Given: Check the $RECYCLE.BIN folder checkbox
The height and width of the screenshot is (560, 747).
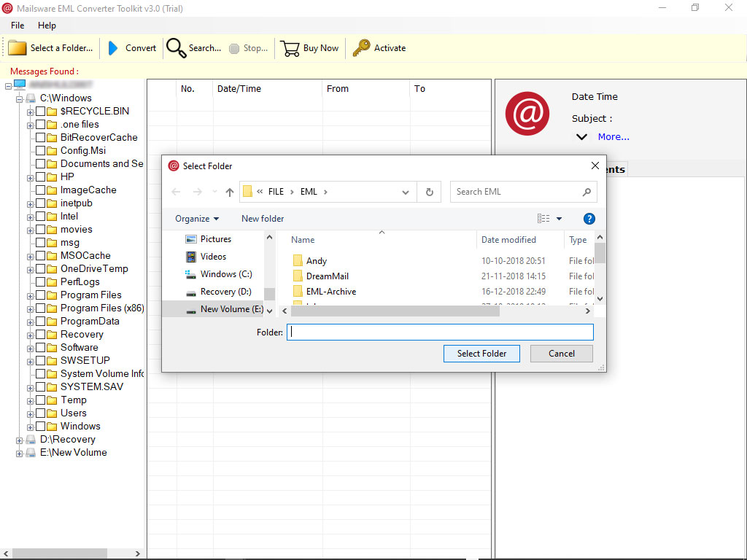Looking at the screenshot, I should (x=41, y=112).
